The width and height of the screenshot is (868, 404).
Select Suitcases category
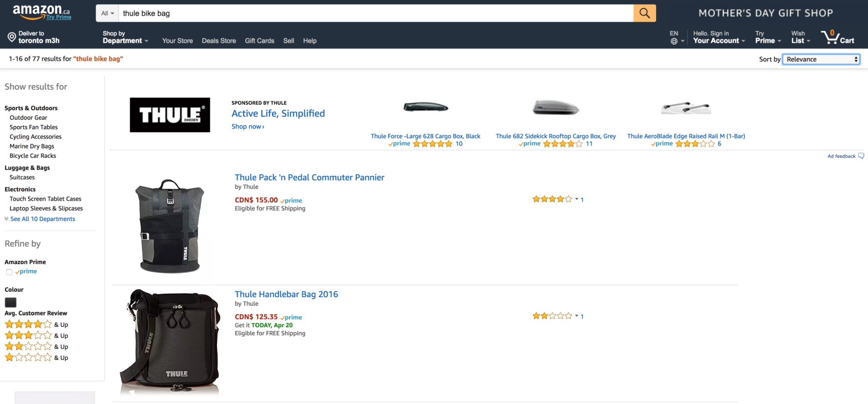[22, 177]
